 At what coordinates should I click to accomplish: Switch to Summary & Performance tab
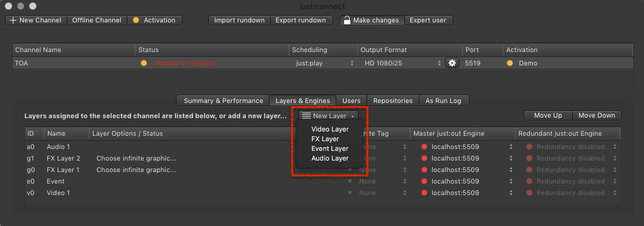pyautogui.click(x=223, y=101)
